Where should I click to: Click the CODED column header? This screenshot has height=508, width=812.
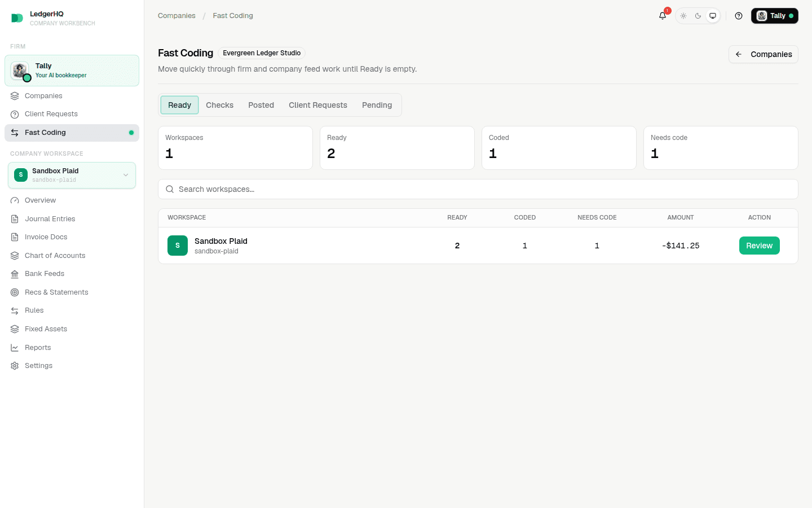tap(525, 217)
